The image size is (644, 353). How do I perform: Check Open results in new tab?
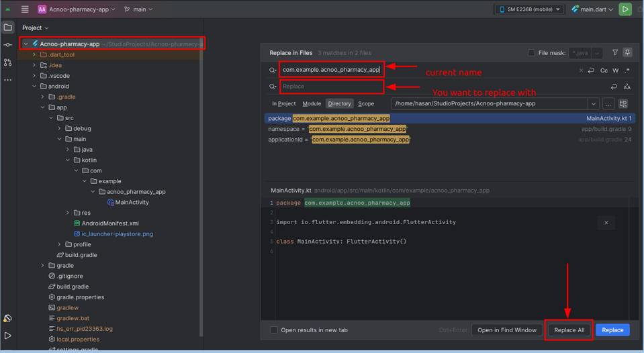pos(274,330)
